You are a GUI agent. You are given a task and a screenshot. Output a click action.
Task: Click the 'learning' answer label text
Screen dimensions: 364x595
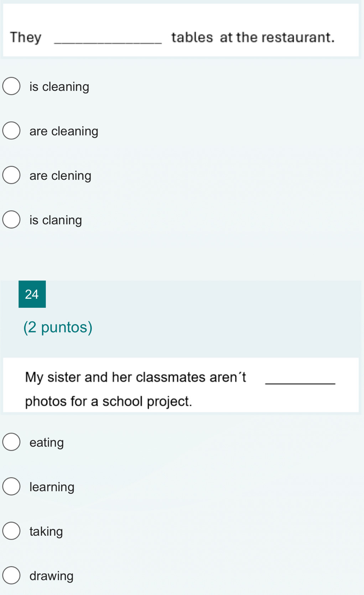tap(52, 487)
